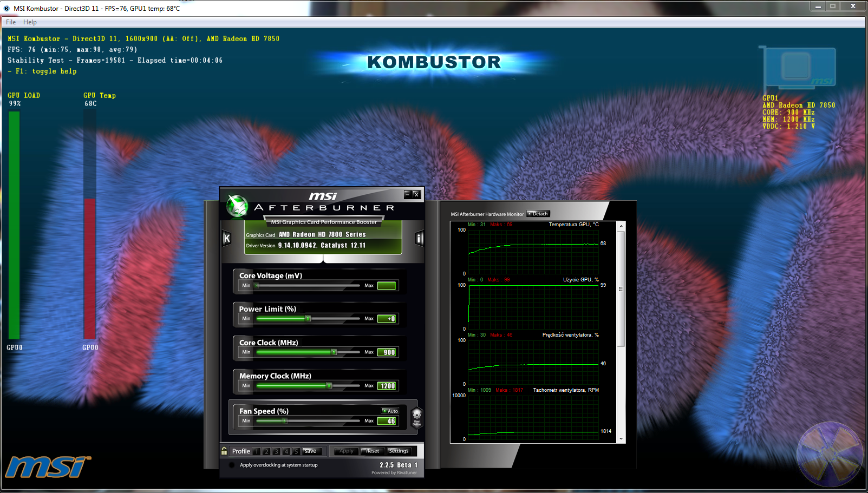
Task: Click the GPU LOAD green bar
Action: point(14,225)
